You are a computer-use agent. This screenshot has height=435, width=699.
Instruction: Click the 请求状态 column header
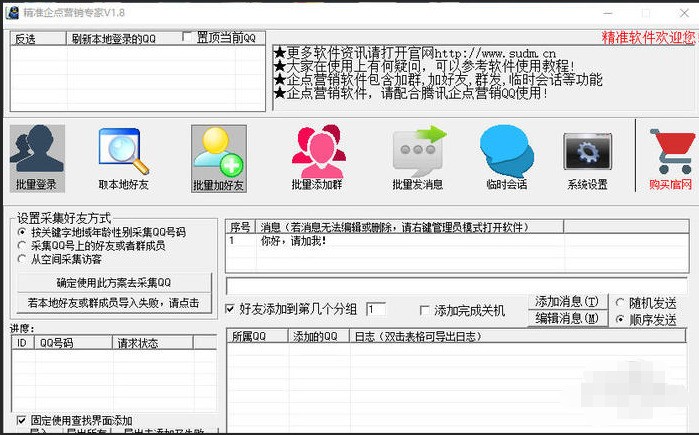(x=153, y=342)
